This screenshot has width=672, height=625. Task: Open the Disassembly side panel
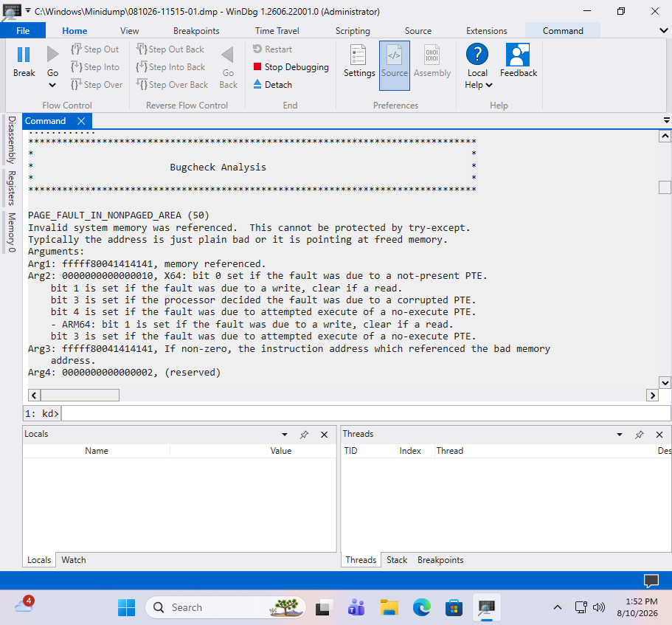12,139
